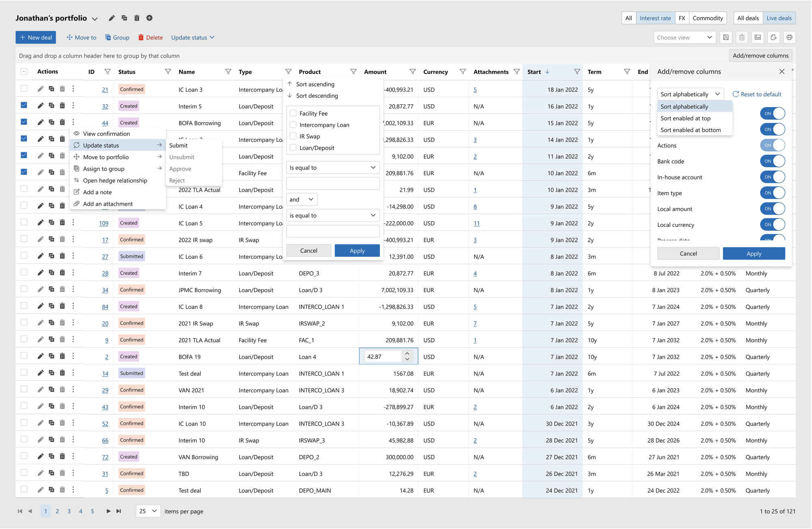Check the Facility Fee filter checkbox
This screenshot has width=812, height=529.
(x=293, y=114)
